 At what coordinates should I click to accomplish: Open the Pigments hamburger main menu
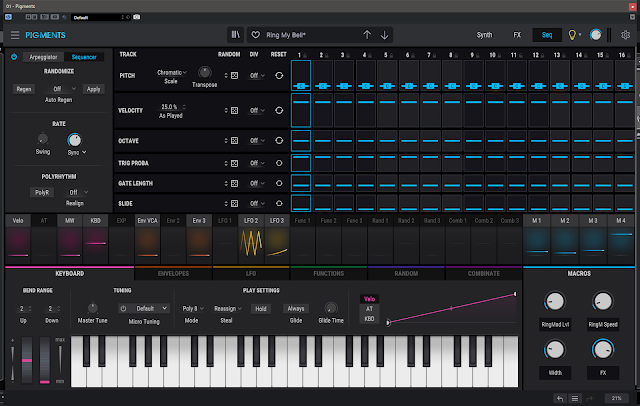pyautogui.click(x=15, y=35)
